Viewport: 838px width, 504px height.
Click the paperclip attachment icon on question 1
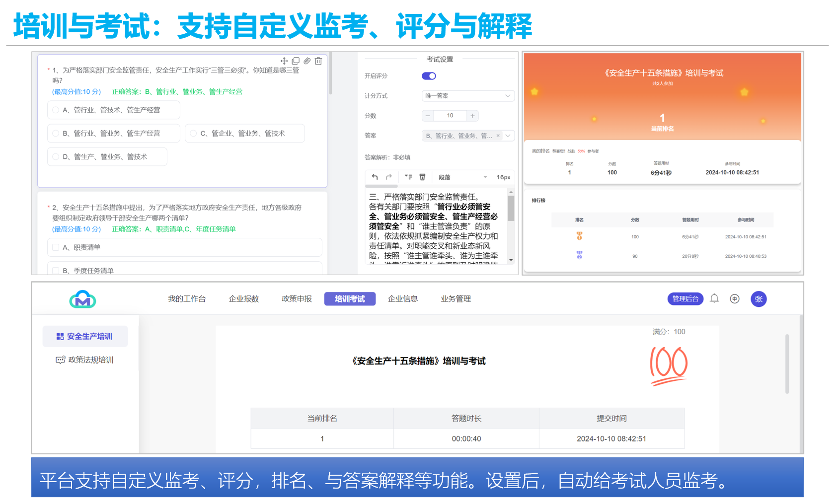[x=307, y=61]
